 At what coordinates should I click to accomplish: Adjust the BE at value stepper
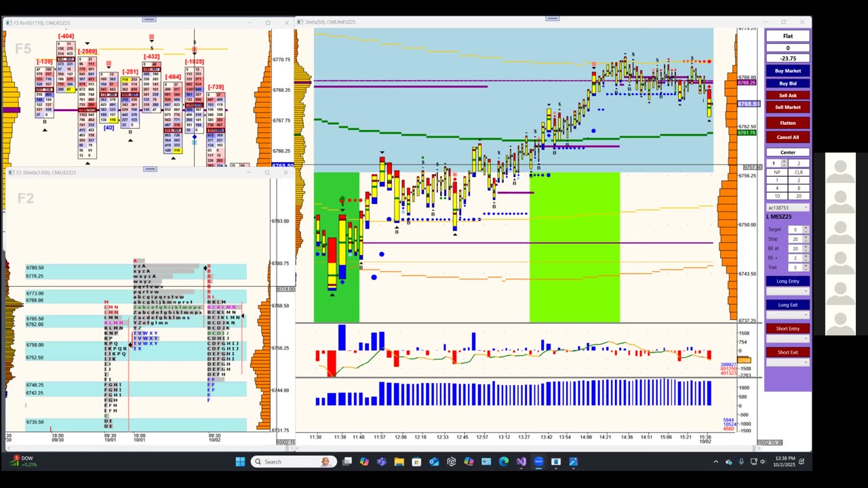[806, 248]
